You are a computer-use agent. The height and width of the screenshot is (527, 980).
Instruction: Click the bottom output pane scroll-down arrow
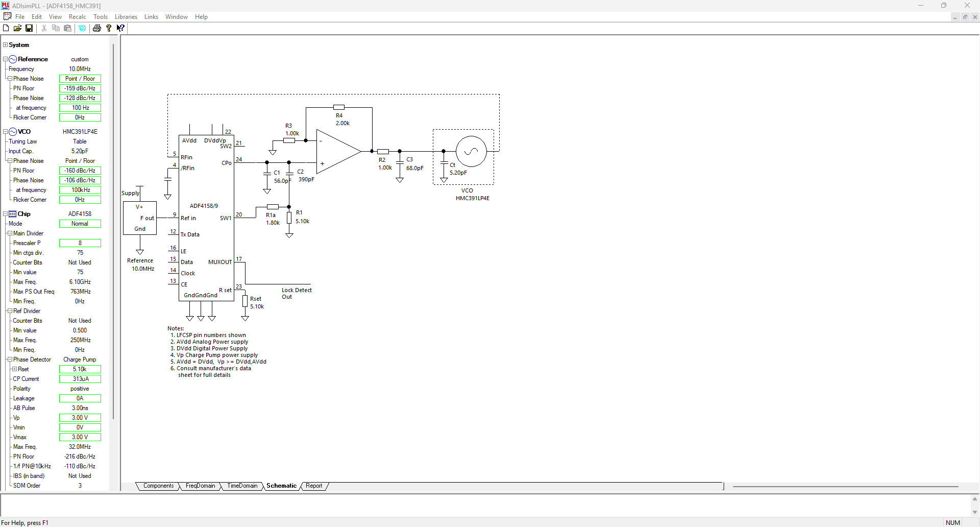[975, 512]
